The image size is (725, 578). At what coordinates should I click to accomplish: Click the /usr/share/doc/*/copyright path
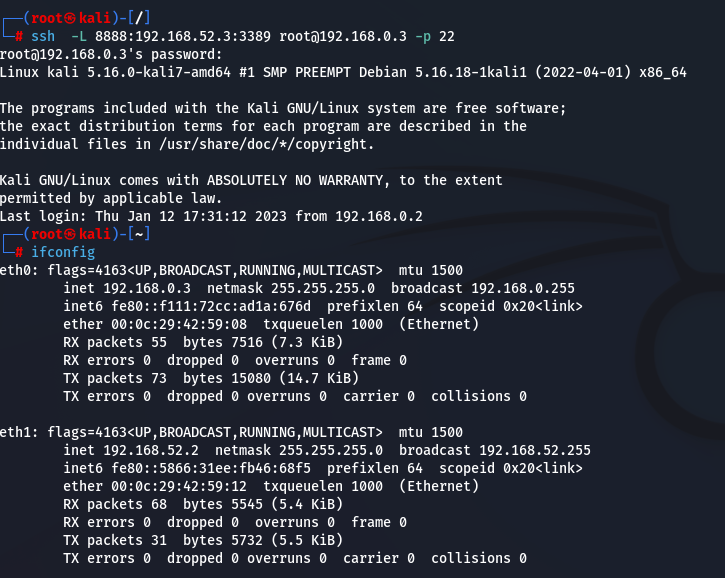pos(266,144)
